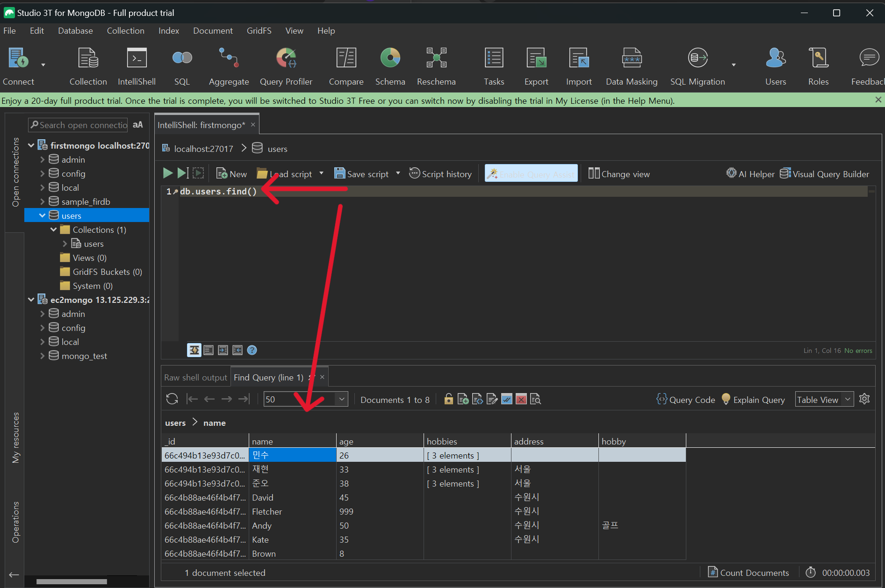Select the Find Query (line 1) tab
The image size is (885, 588).
click(x=268, y=377)
